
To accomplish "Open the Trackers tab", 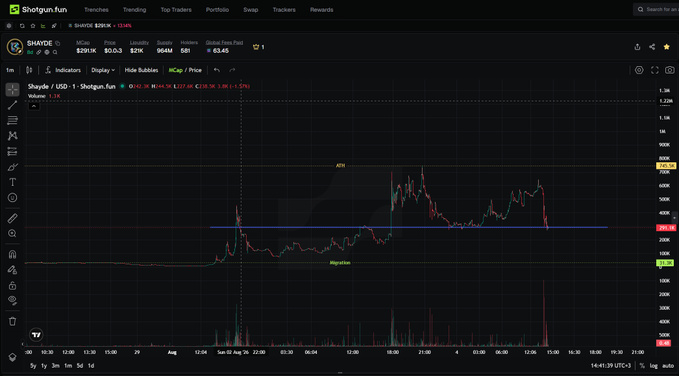I will pos(284,10).
